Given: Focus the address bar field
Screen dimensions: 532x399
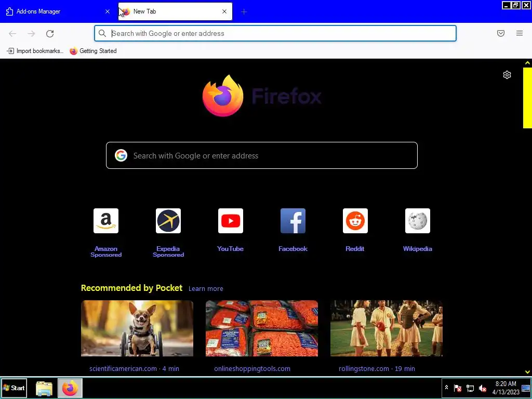Looking at the screenshot, I should point(275,33).
